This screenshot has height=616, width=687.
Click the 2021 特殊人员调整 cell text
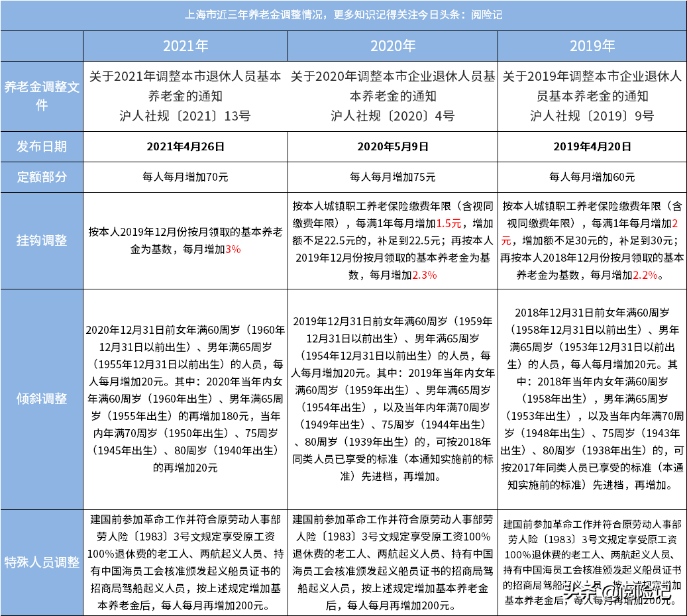coord(185,562)
